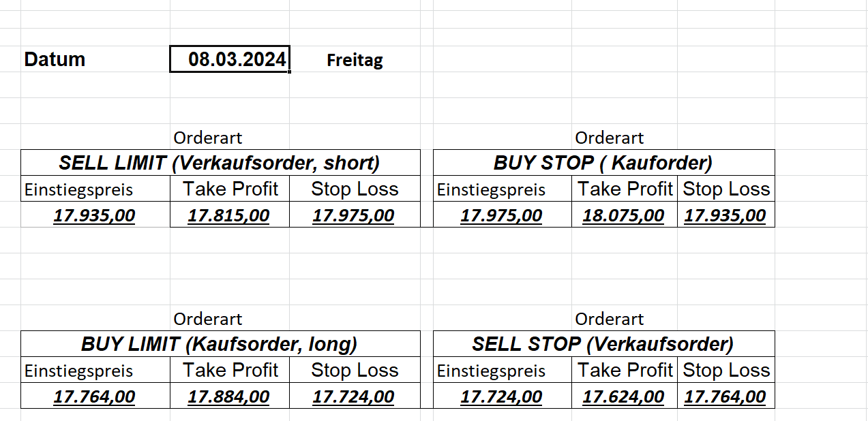Click the SELL LIMIT stop loss value 17.975,00
This screenshot has width=868, height=421.
tap(354, 216)
